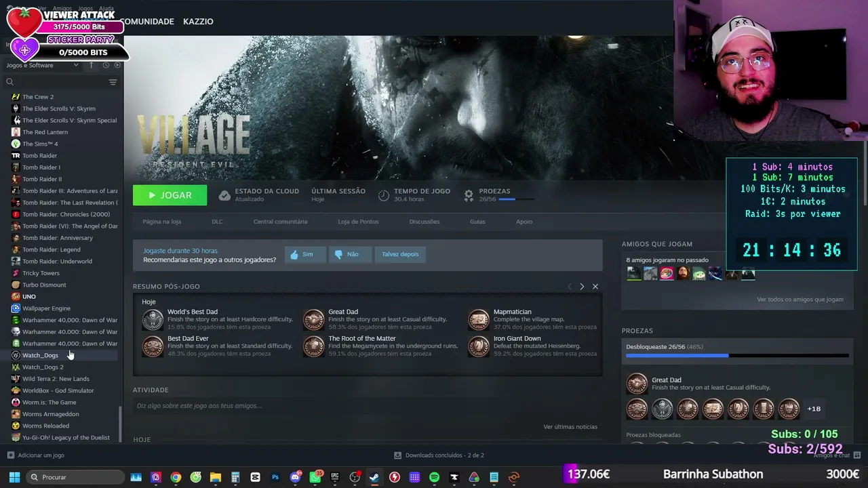868x488 pixels.
Task: Recommend the game with Sim thumbs-up
Action: (304, 254)
